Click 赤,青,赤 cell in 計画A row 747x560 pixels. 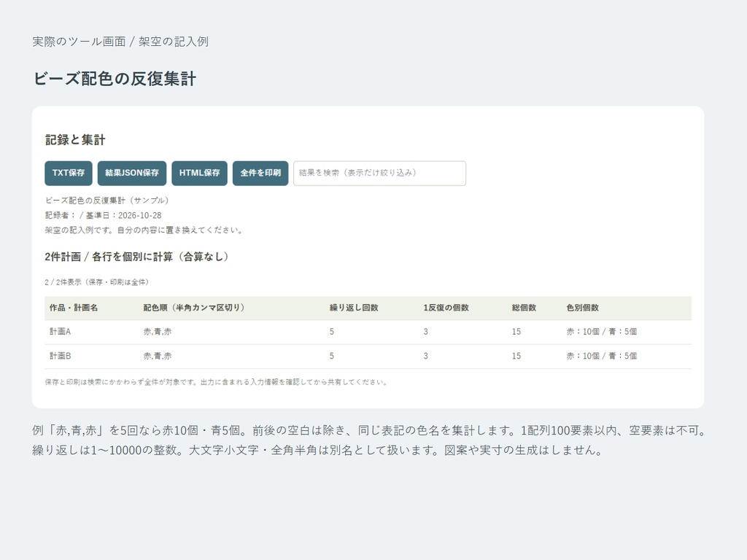[x=158, y=332]
